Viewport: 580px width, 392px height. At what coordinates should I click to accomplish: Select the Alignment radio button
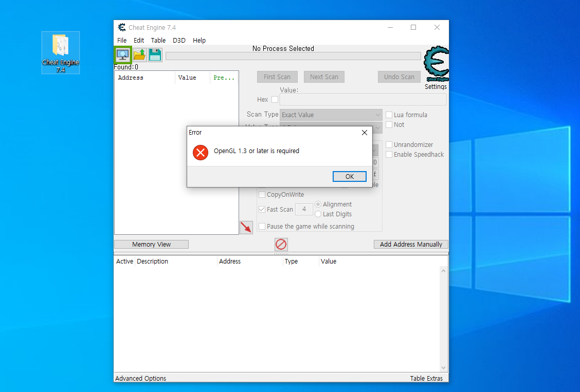coord(318,204)
